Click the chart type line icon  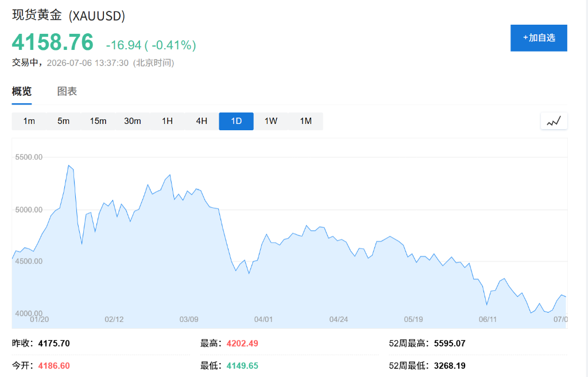[554, 121]
